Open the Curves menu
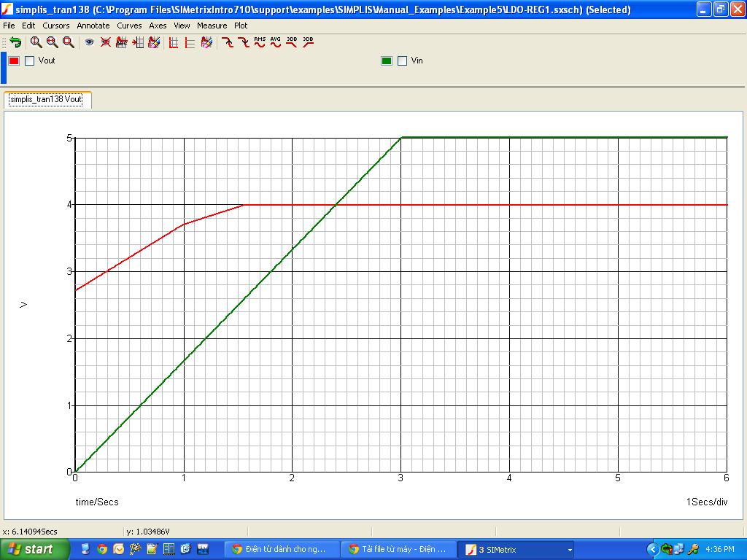Screen dimensions: 747x560 click(130, 26)
